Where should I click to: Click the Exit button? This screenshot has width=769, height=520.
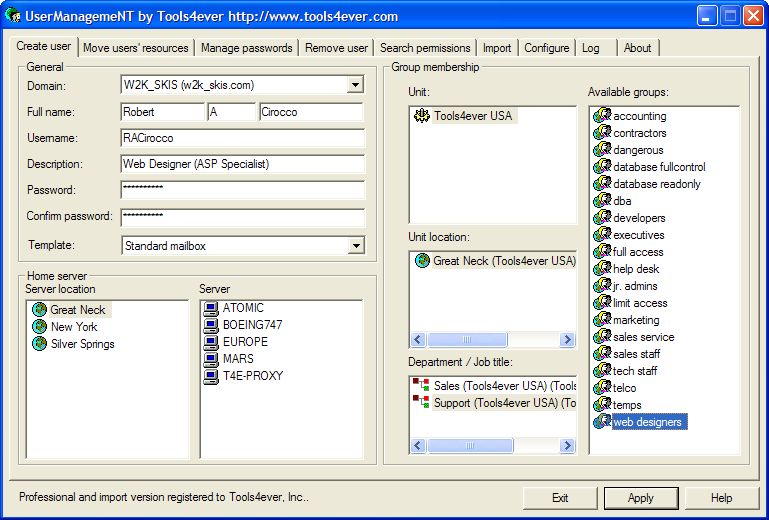[x=560, y=498]
